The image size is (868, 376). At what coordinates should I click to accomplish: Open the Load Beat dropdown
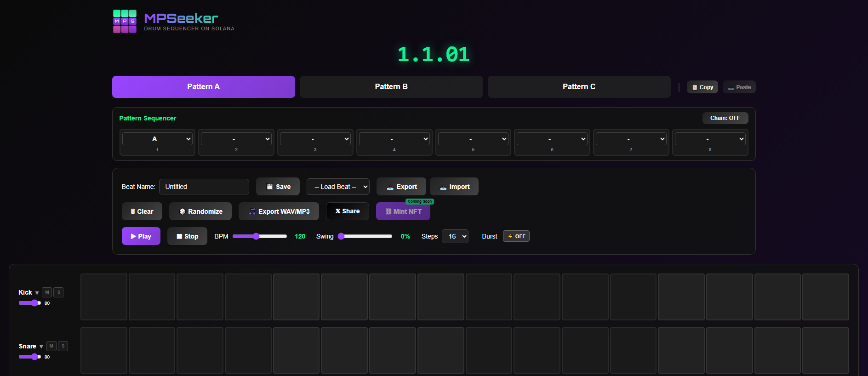coord(338,187)
